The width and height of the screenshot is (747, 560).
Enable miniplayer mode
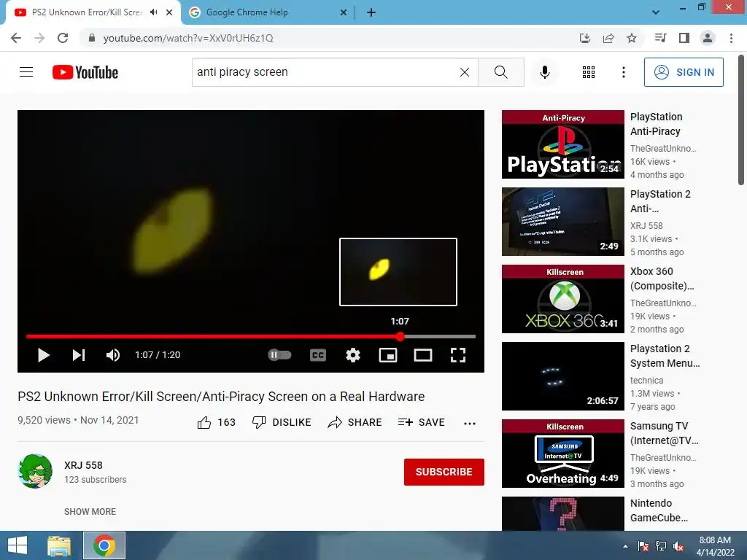point(388,355)
